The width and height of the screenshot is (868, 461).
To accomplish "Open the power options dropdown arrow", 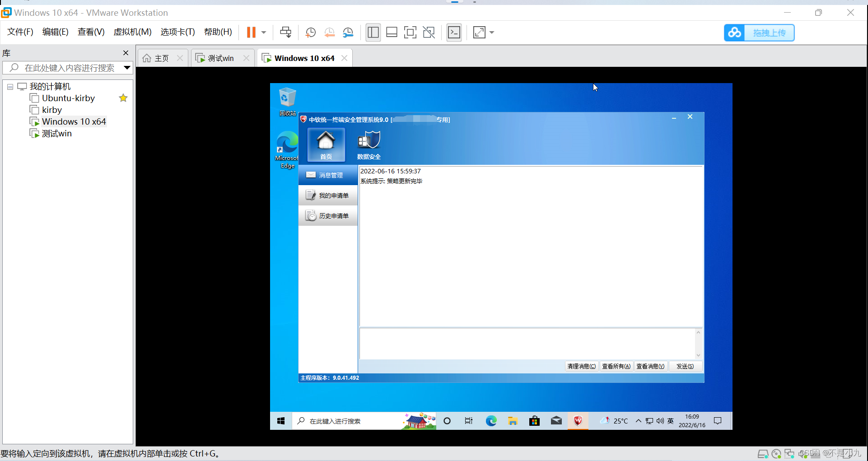I will [264, 33].
